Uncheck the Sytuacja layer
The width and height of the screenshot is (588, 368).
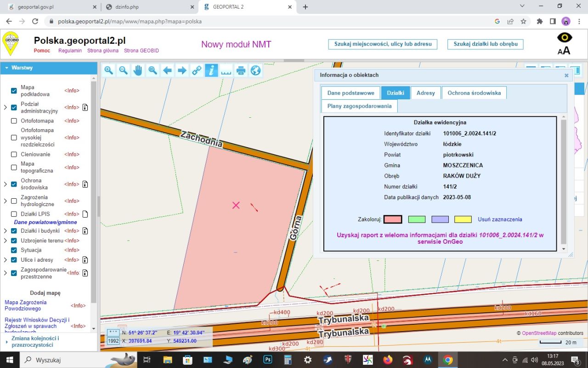pos(14,250)
